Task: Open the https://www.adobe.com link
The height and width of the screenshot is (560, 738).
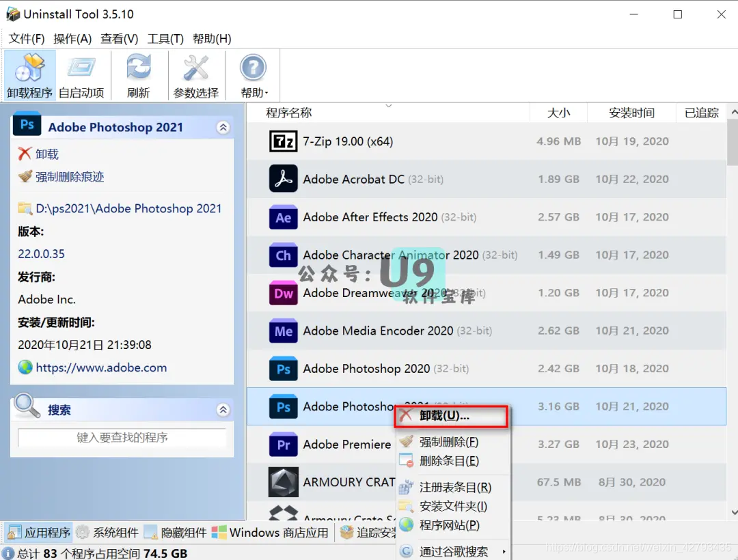Action: pos(101,367)
